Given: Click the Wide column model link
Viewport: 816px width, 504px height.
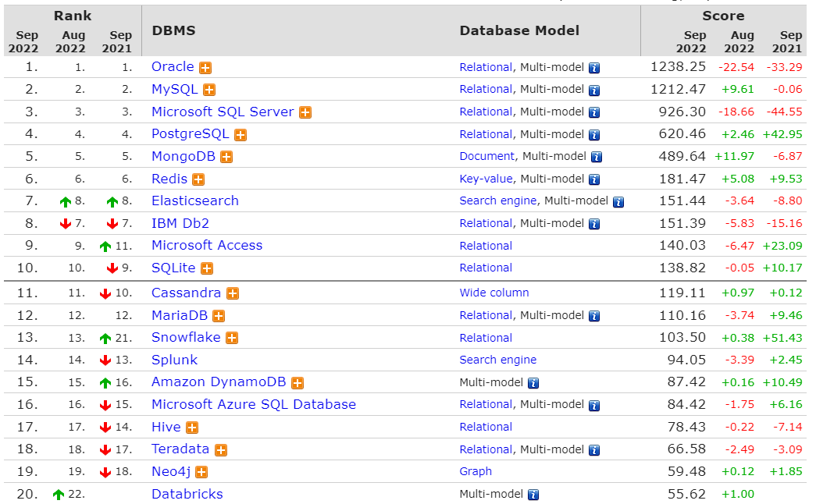Looking at the screenshot, I should tap(494, 293).
